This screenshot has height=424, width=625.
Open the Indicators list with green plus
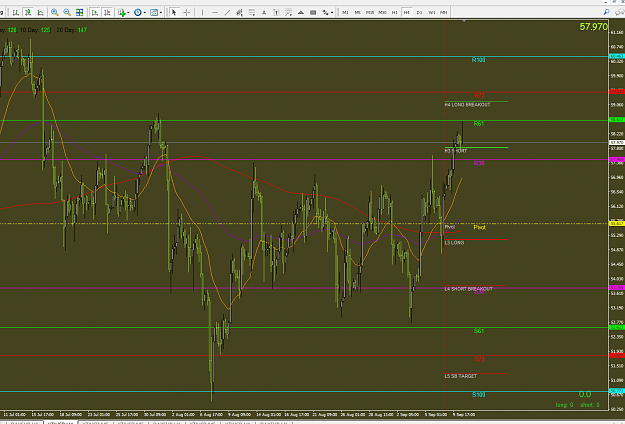123,12
